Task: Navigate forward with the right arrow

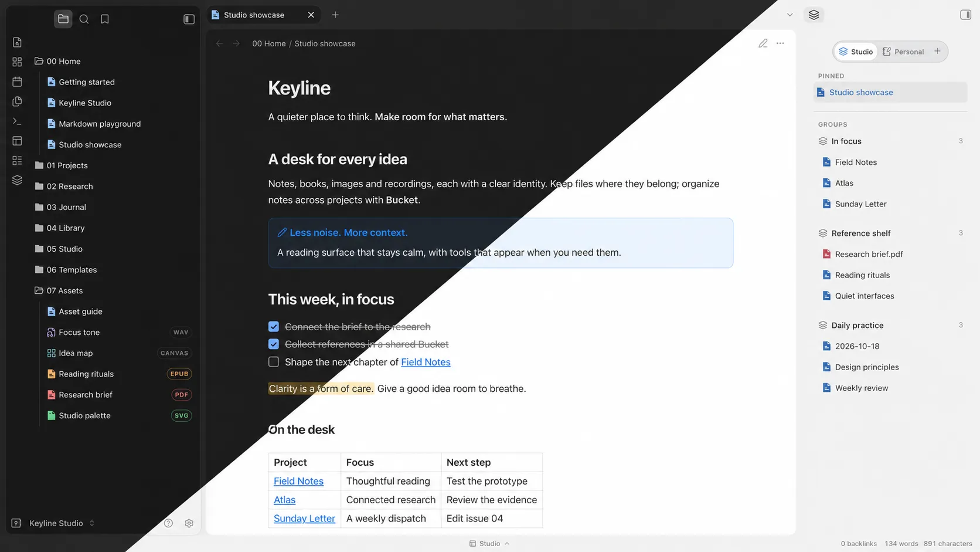Action: click(x=236, y=43)
